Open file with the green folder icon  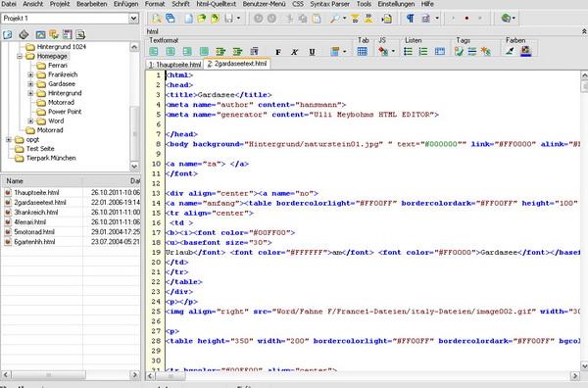pos(202,19)
